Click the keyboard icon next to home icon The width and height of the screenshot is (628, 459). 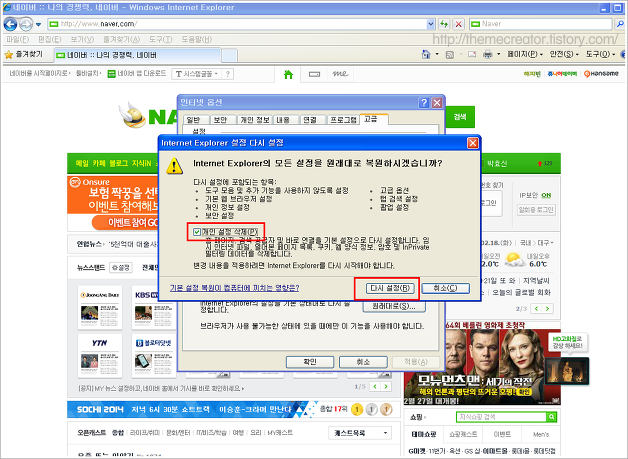[314, 74]
